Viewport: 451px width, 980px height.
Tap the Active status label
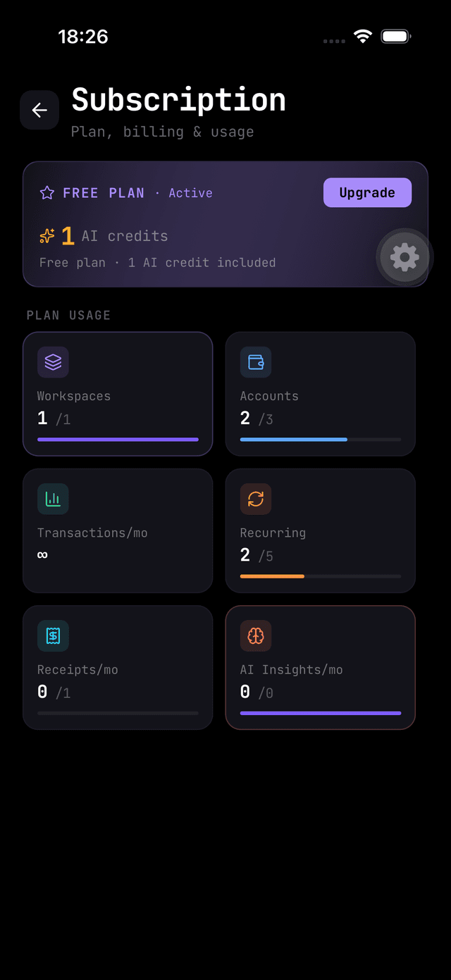(x=190, y=193)
